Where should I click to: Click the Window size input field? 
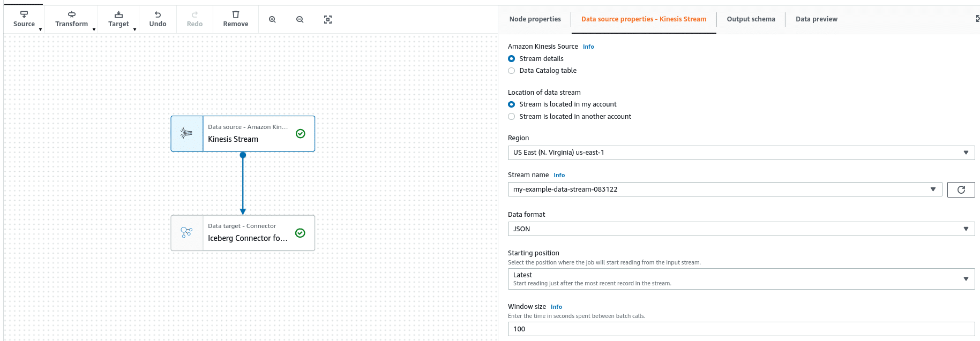pos(740,329)
